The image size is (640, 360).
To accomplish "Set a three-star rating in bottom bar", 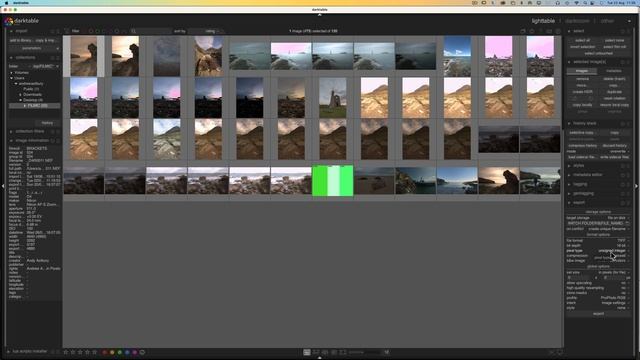I will 80,352.
